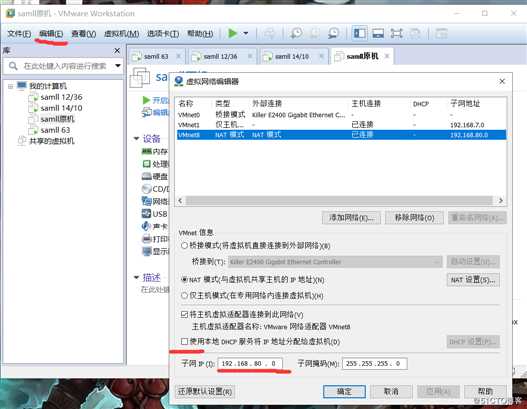The width and height of the screenshot is (527, 409).
Task: Open the 编辑(E) menu
Action: coord(51,34)
